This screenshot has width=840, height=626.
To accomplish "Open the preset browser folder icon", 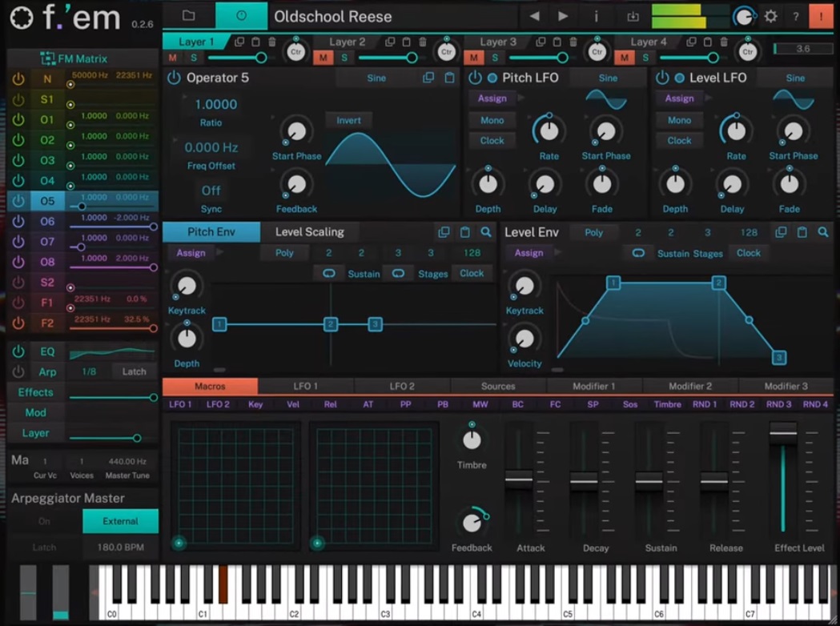I will (188, 16).
